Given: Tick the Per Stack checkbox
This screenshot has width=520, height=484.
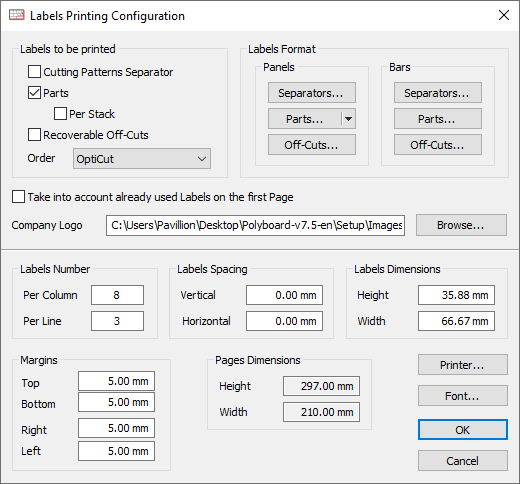Looking at the screenshot, I should point(60,114).
